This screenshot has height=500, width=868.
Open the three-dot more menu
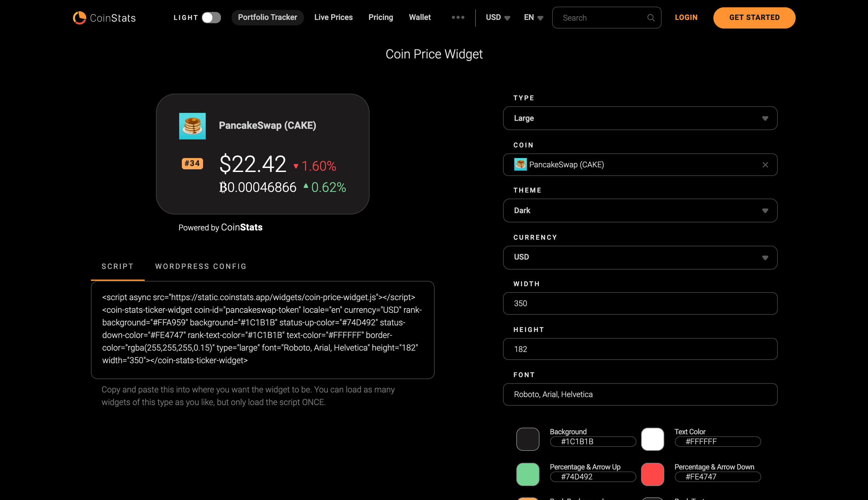pyautogui.click(x=458, y=17)
